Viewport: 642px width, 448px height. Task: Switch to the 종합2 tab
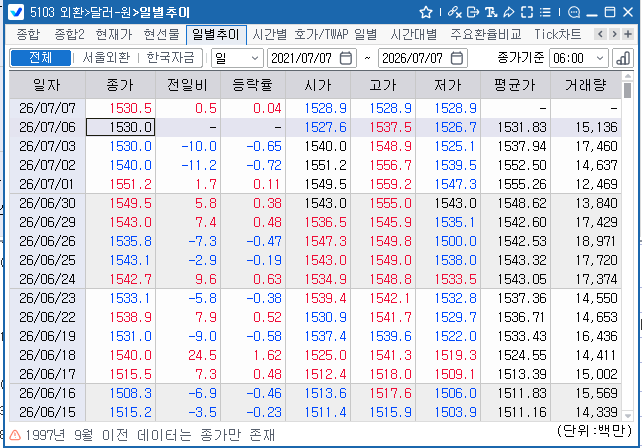69,34
